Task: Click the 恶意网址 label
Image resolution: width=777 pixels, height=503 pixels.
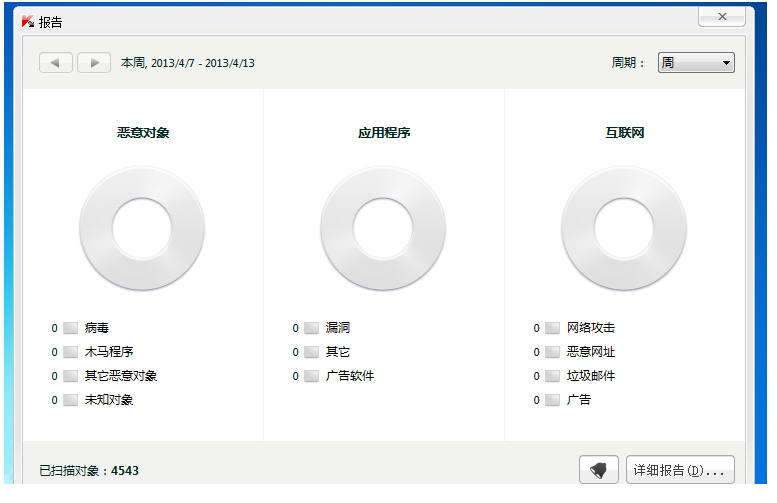Action: coord(591,352)
